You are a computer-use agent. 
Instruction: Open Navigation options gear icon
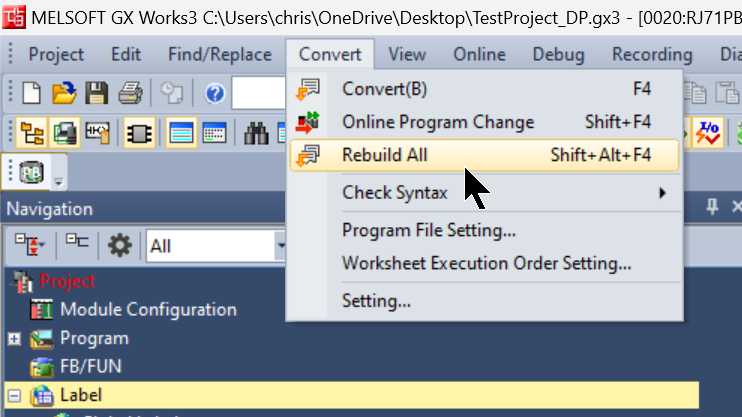coord(119,245)
